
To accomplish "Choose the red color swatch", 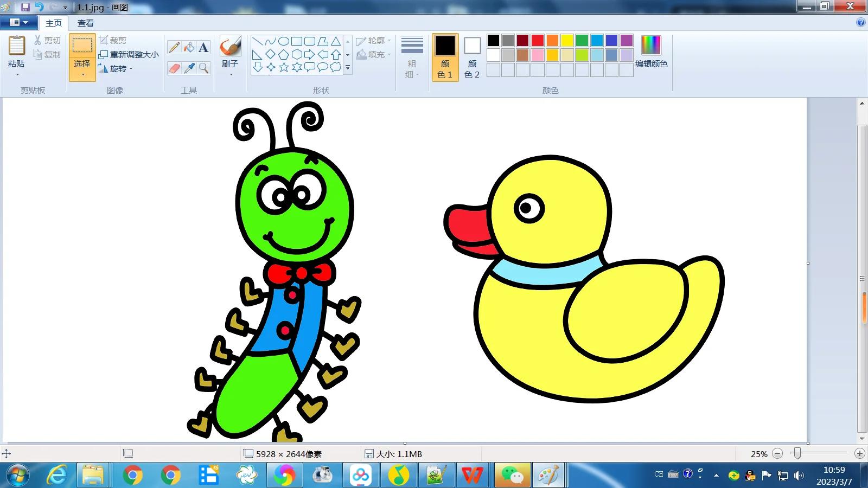I will point(537,41).
